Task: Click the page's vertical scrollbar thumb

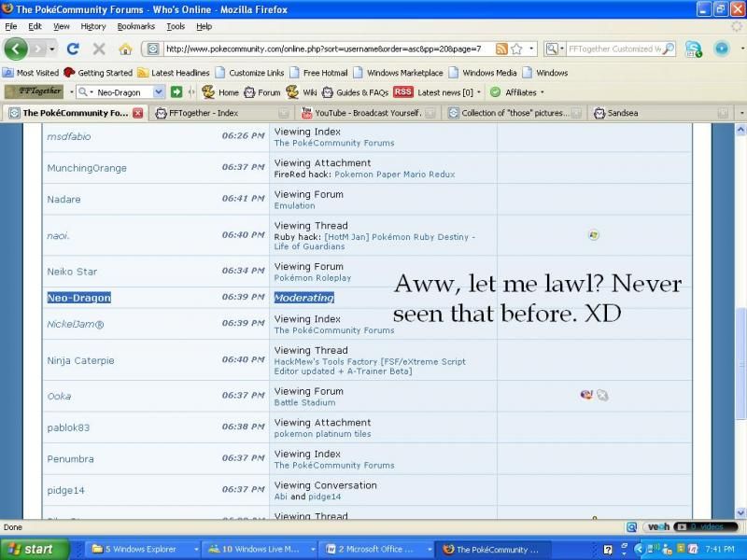Action: tap(740, 363)
